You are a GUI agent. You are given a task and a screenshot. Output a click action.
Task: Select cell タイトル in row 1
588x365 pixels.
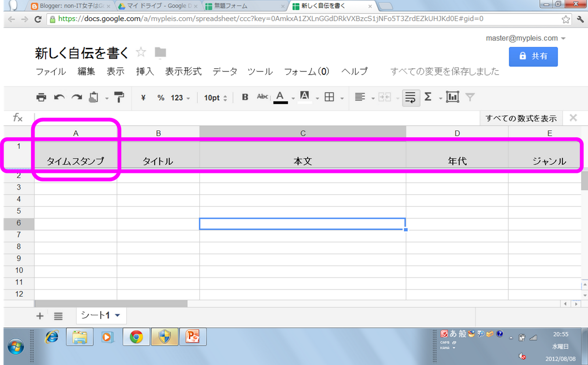(158, 155)
